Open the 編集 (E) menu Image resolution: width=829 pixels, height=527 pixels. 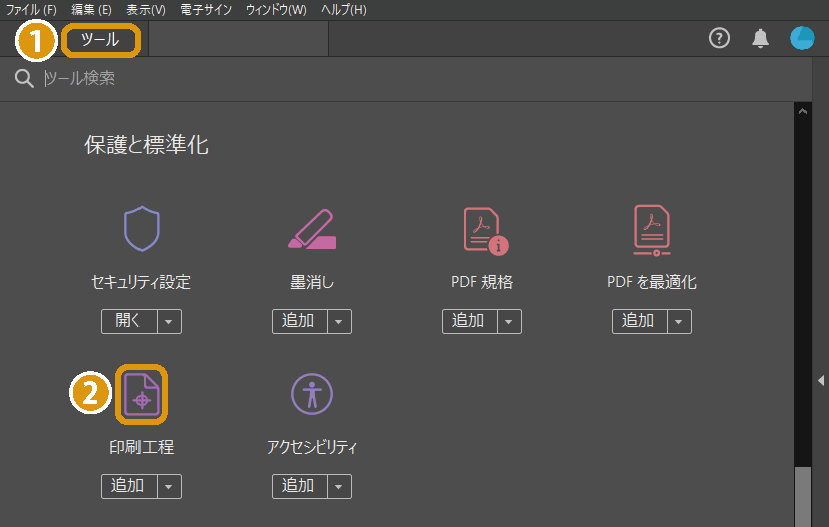[91, 10]
